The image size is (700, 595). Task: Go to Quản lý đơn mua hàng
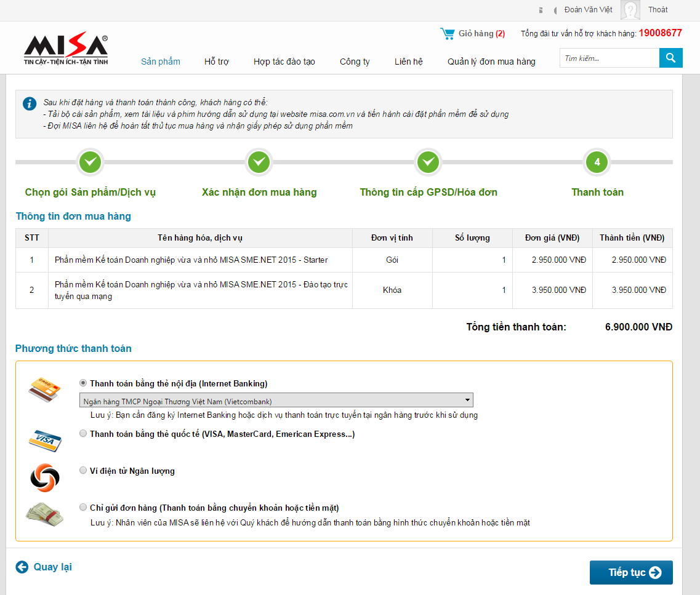(491, 62)
